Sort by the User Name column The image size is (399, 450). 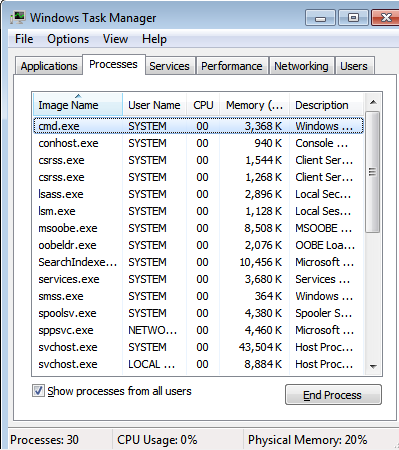pos(154,105)
